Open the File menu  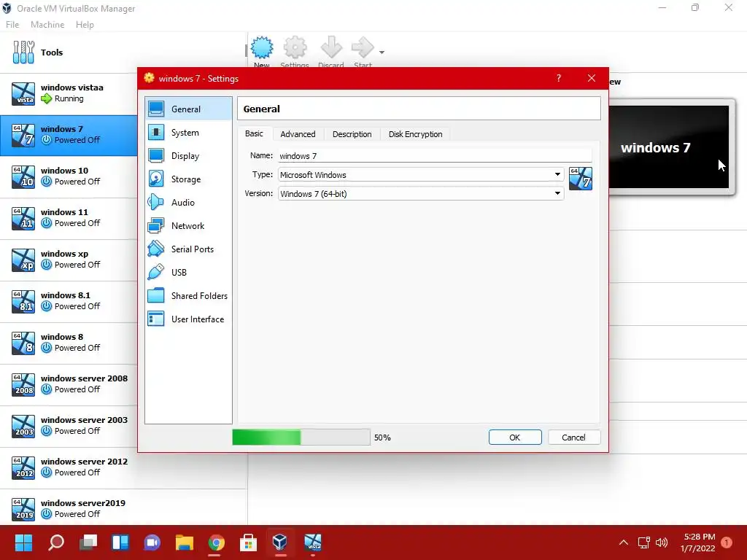pyautogui.click(x=12, y=25)
